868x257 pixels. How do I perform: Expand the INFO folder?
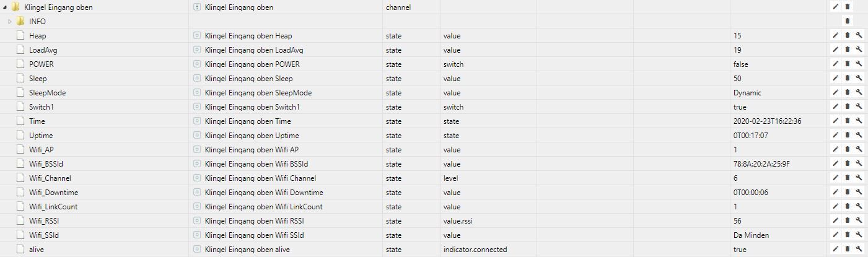click(9, 21)
